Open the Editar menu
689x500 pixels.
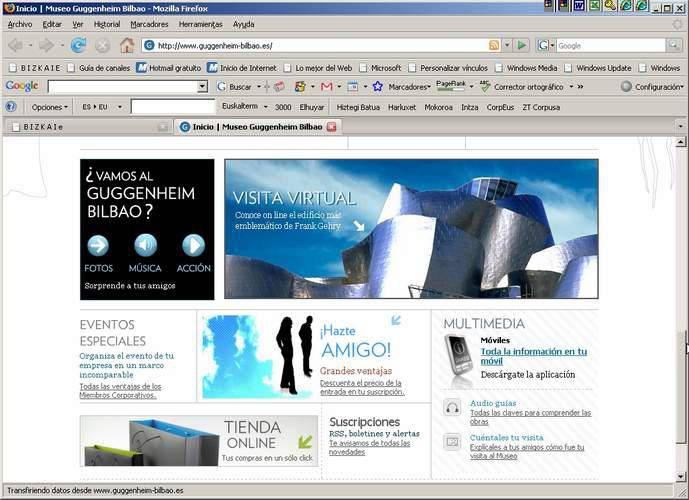click(52, 25)
